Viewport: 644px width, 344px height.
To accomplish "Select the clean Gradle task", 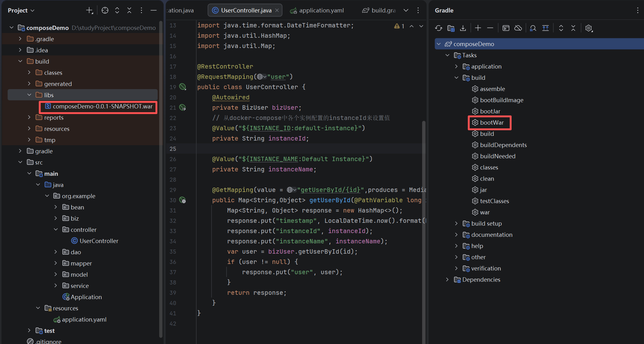I will [x=487, y=179].
